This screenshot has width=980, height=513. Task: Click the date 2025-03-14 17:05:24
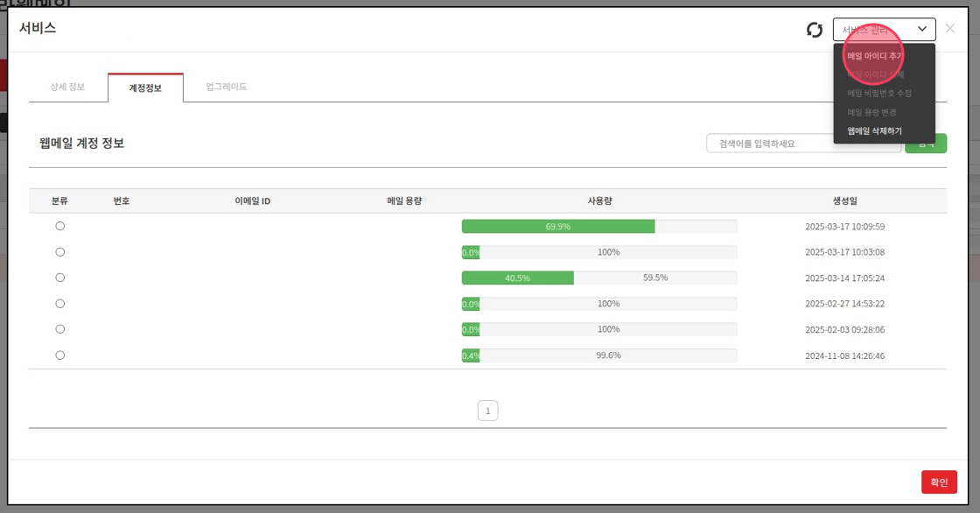click(845, 278)
